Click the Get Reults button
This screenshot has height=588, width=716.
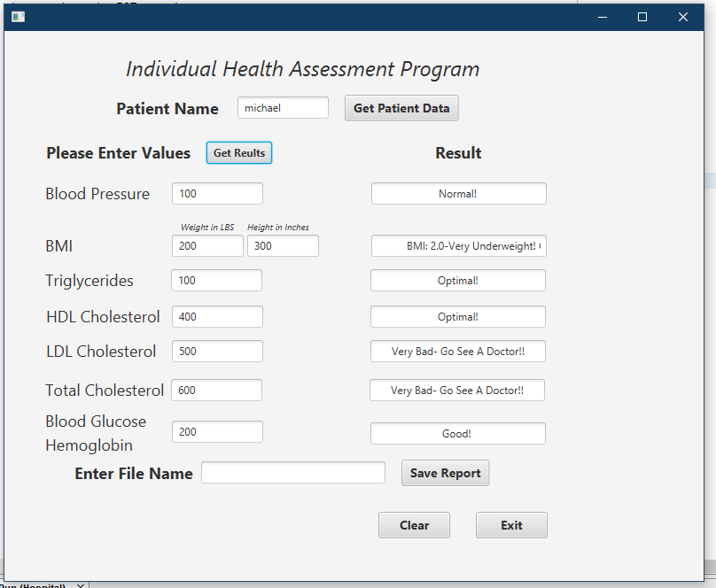[238, 152]
